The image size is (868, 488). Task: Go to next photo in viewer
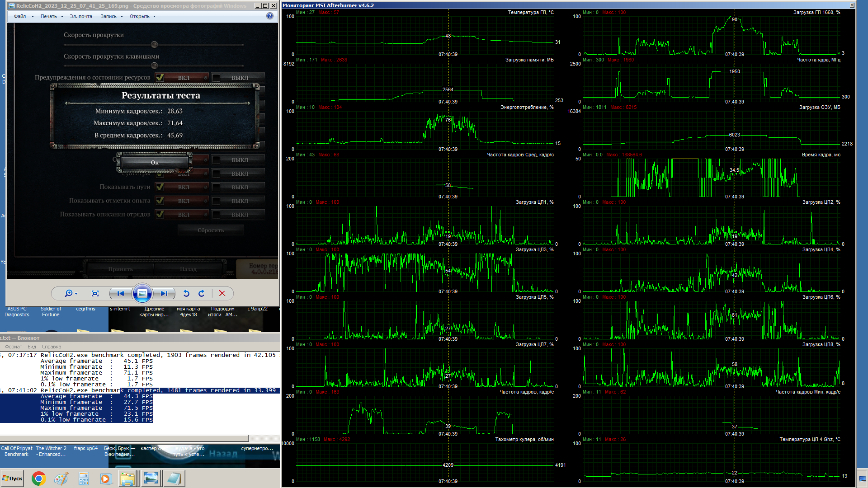coord(164,293)
